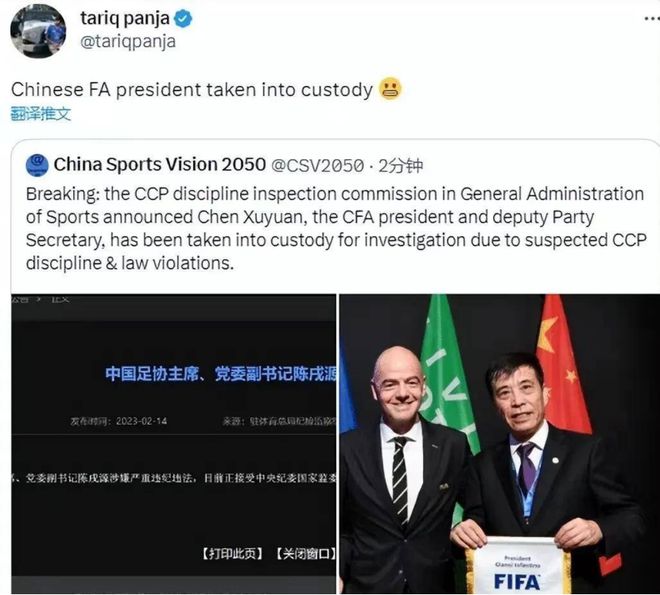Open tariq panja's profile avatar
660x595 pixels.
tap(38, 31)
